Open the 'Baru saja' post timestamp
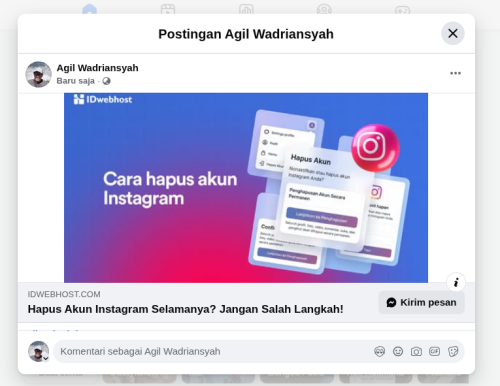Image resolution: width=500 pixels, height=386 pixels. pyautogui.click(x=76, y=81)
